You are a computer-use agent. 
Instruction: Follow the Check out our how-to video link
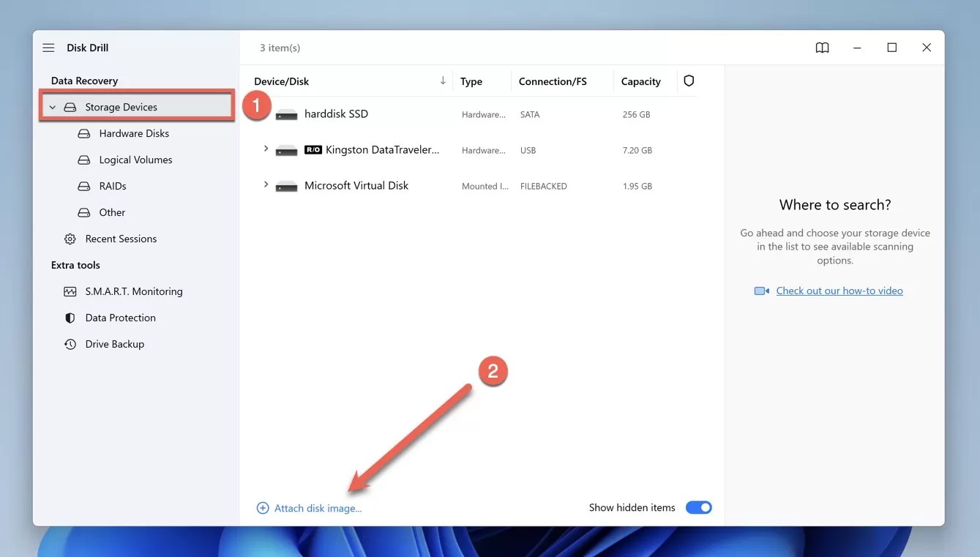(x=839, y=290)
